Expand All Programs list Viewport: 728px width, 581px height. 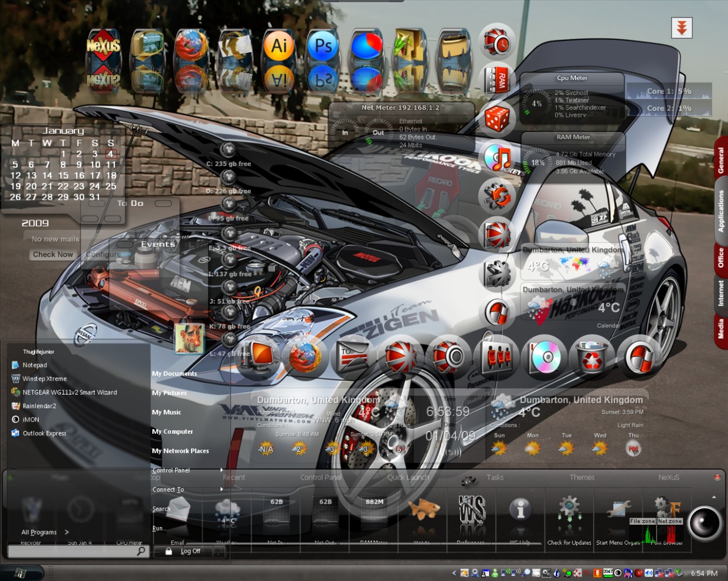[x=45, y=532]
